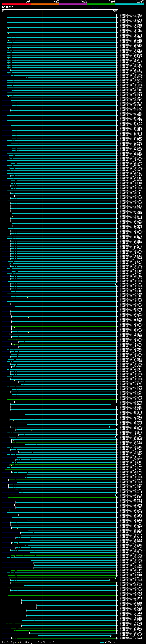The height and width of the screenshot is (644, 146).
Task: Click the orange ~40% identity legend bar
Action: [45, 4]
